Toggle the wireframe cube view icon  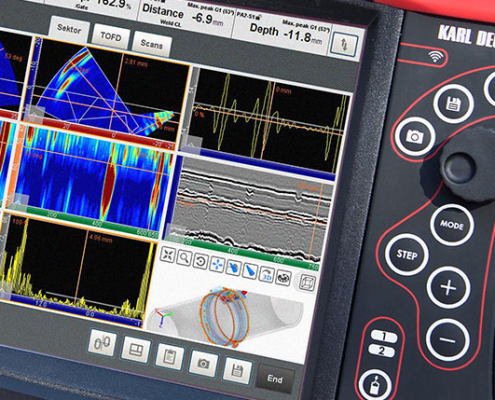(307, 283)
